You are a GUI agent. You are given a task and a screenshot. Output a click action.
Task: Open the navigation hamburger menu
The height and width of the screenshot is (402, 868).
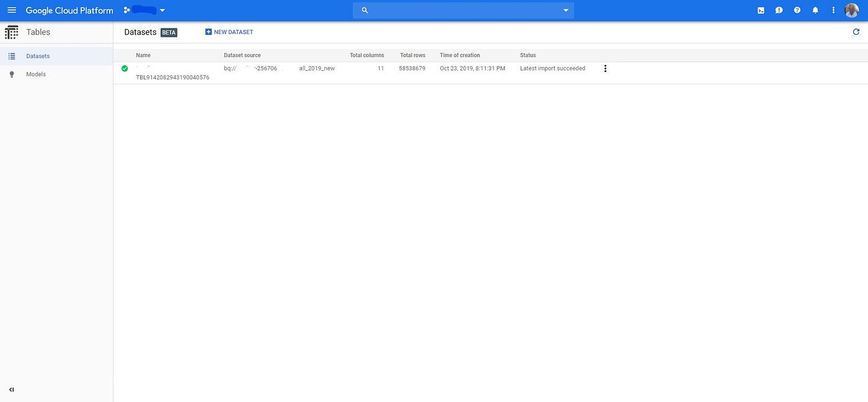[x=11, y=10]
